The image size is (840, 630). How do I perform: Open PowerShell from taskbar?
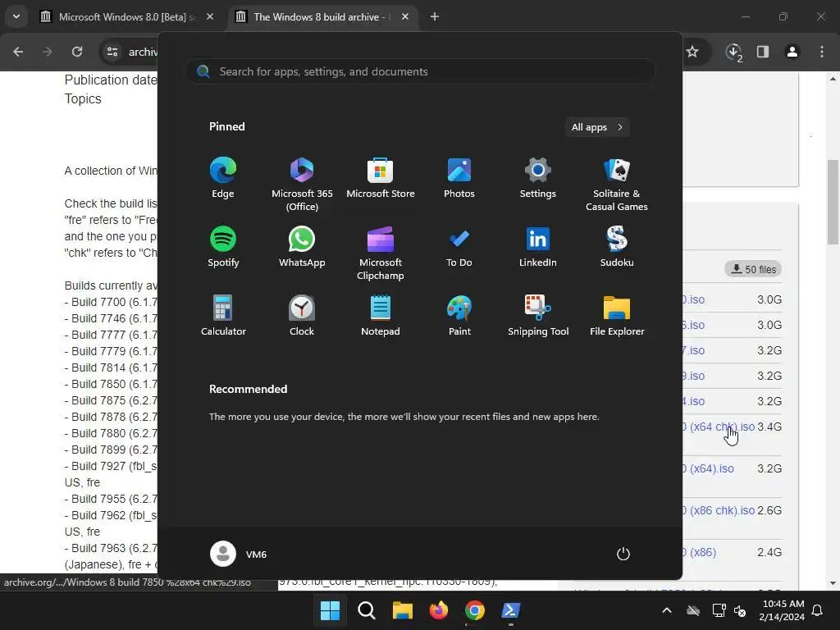(510, 610)
